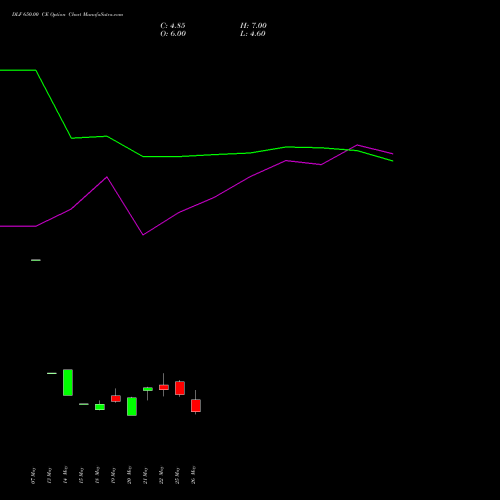
Task: Click the green candle for 20 May
Action: [x=132, y=406]
